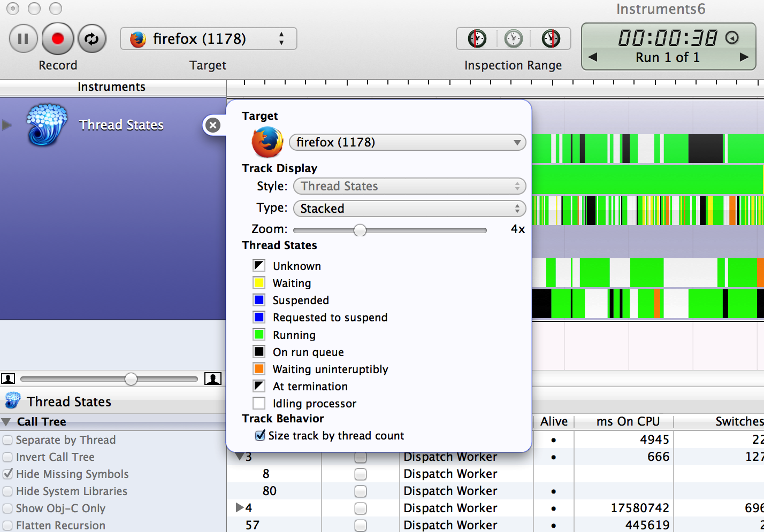Enable Separate by Thread option

click(8, 440)
